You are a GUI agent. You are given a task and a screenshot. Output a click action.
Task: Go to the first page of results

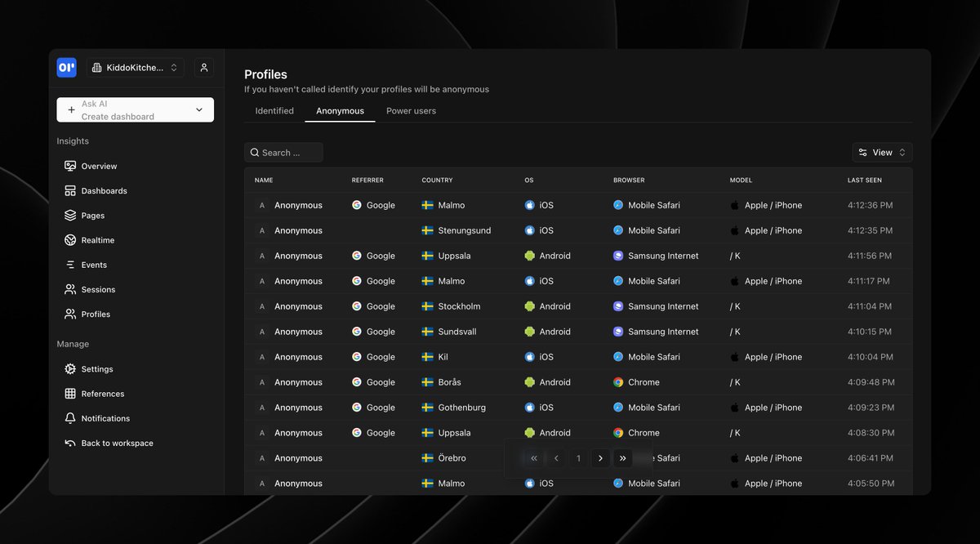[x=534, y=458]
